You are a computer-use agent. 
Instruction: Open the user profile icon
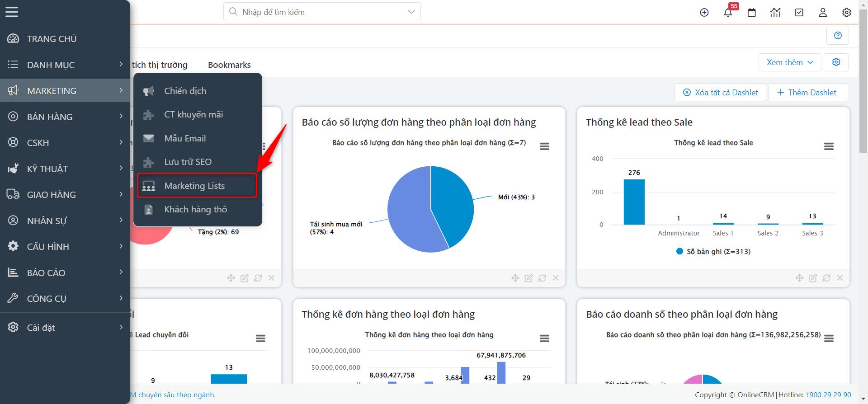[x=823, y=13]
